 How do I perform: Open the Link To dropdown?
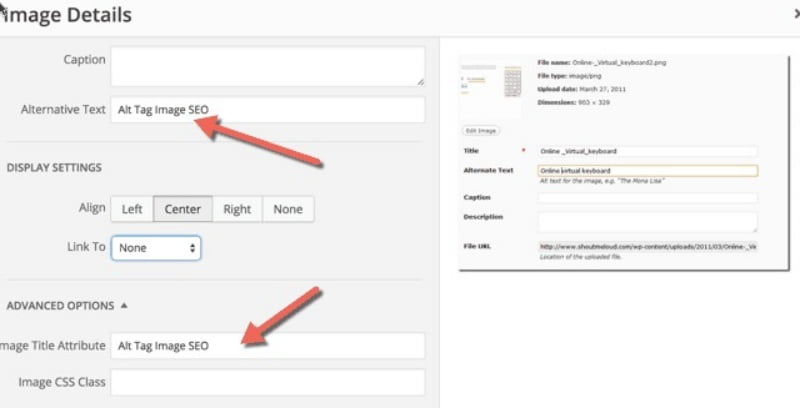tap(156, 247)
